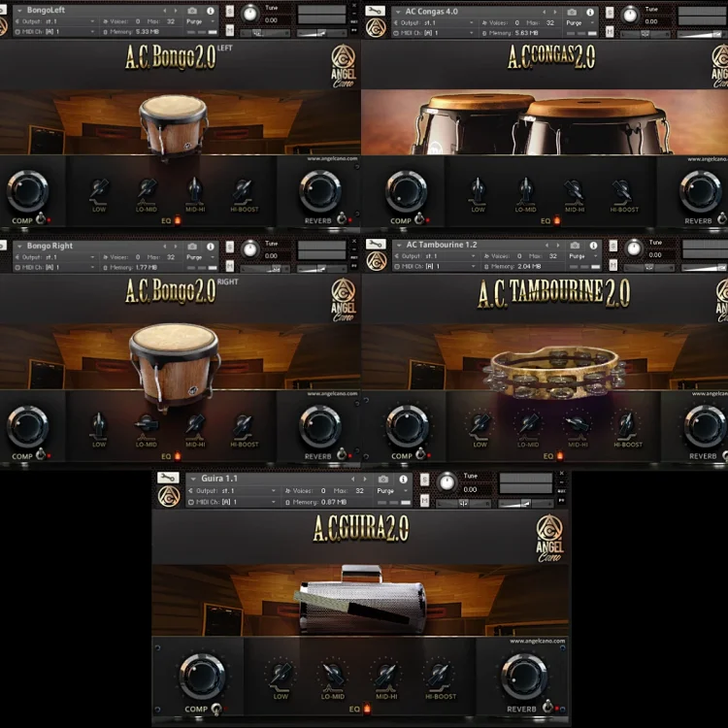Solo the BongoLeft instrument with the S button
The width and height of the screenshot is (728, 728).
pyautogui.click(x=230, y=11)
